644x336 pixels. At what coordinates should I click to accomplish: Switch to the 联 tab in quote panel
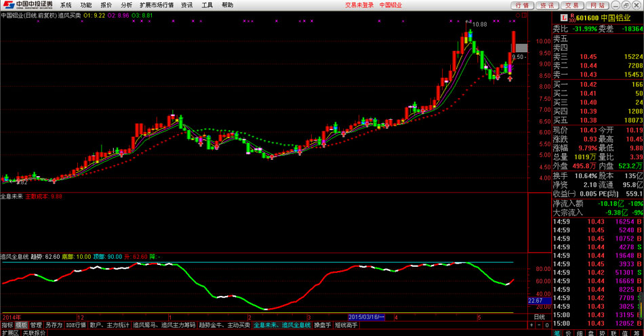point(613,333)
